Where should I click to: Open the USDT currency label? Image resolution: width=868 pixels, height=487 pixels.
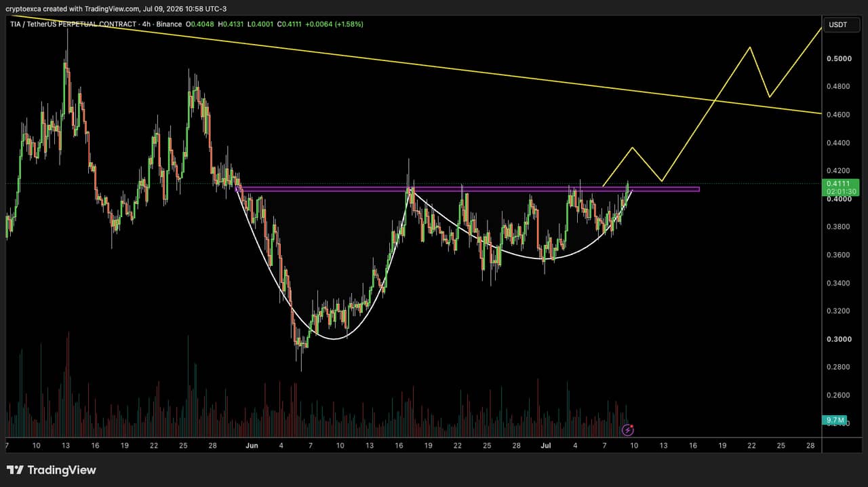(838, 25)
